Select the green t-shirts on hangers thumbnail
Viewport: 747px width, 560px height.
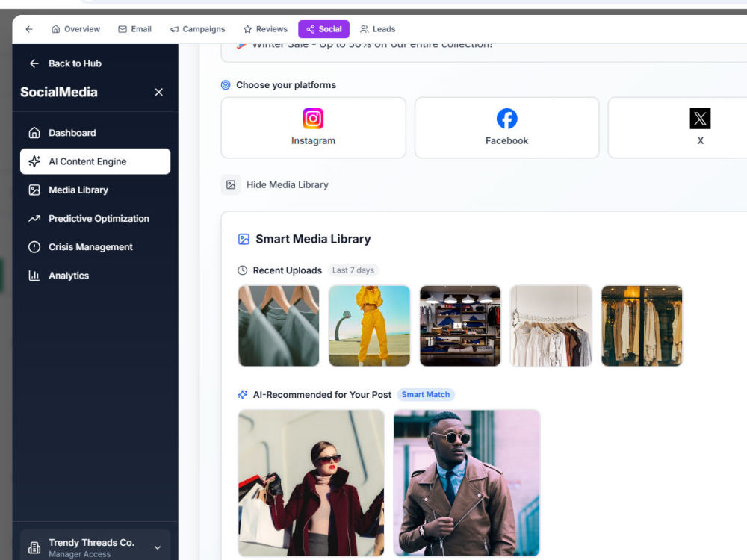[x=279, y=326]
